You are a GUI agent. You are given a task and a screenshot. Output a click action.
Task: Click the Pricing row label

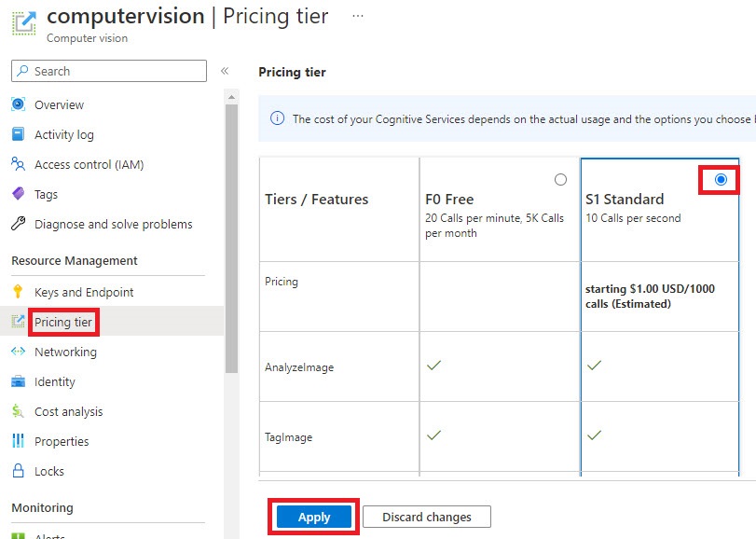[282, 282]
